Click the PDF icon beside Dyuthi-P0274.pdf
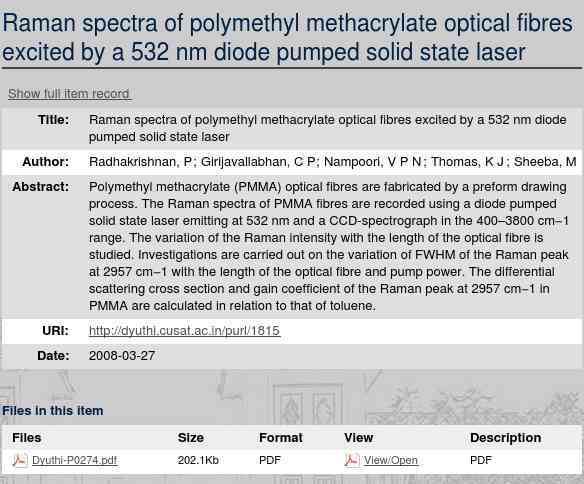 tap(20, 460)
